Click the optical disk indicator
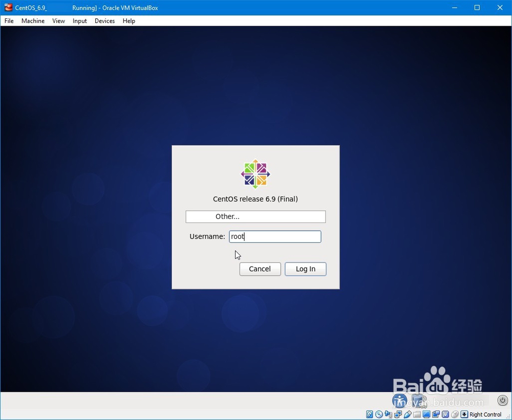512x420 pixels. click(x=379, y=414)
